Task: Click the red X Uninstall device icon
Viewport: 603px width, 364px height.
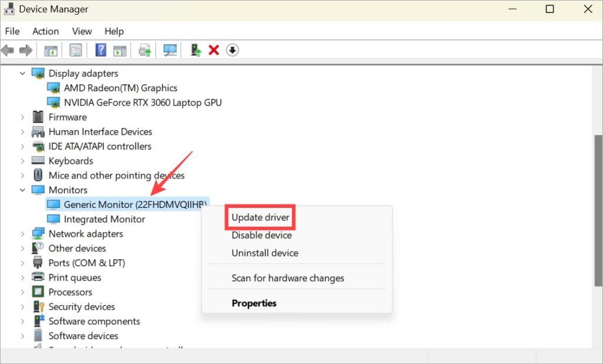Action: 214,50
